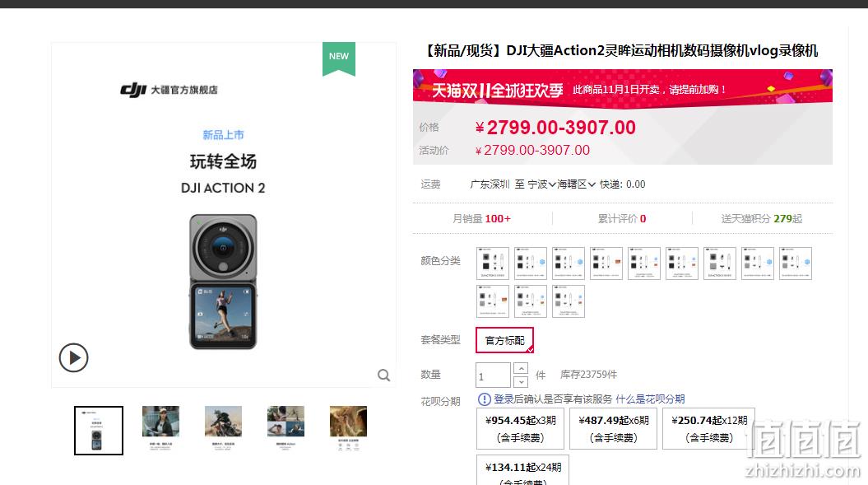Select the 官方标配 package type
The image size is (868, 485).
pos(505,340)
